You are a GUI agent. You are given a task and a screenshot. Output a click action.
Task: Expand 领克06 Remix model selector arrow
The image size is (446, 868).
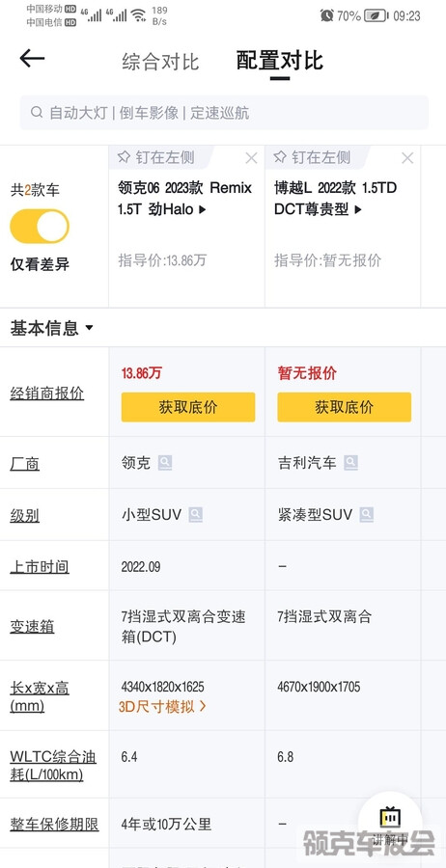pyautogui.click(x=202, y=210)
